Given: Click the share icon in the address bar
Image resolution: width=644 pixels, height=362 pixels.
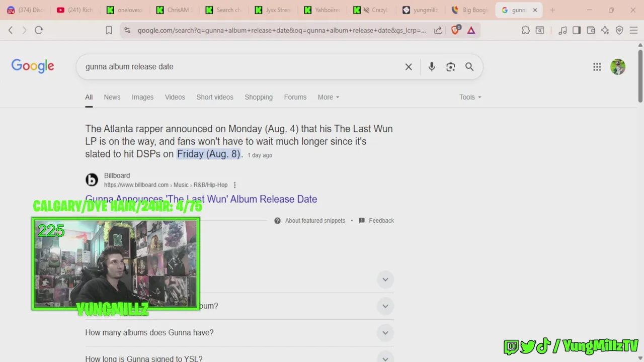Looking at the screenshot, I should pyautogui.click(x=438, y=30).
